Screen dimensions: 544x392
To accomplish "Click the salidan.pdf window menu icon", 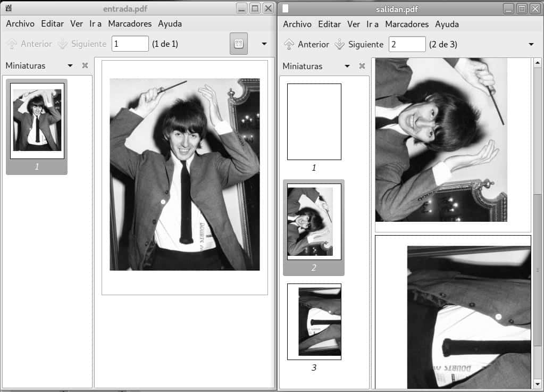I will (x=285, y=9).
